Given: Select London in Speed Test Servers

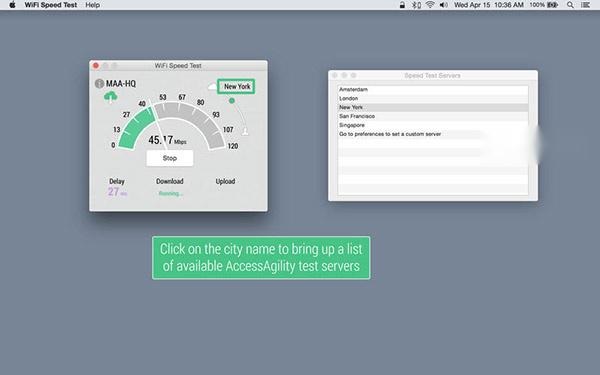Looking at the screenshot, I should click(x=433, y=98).
